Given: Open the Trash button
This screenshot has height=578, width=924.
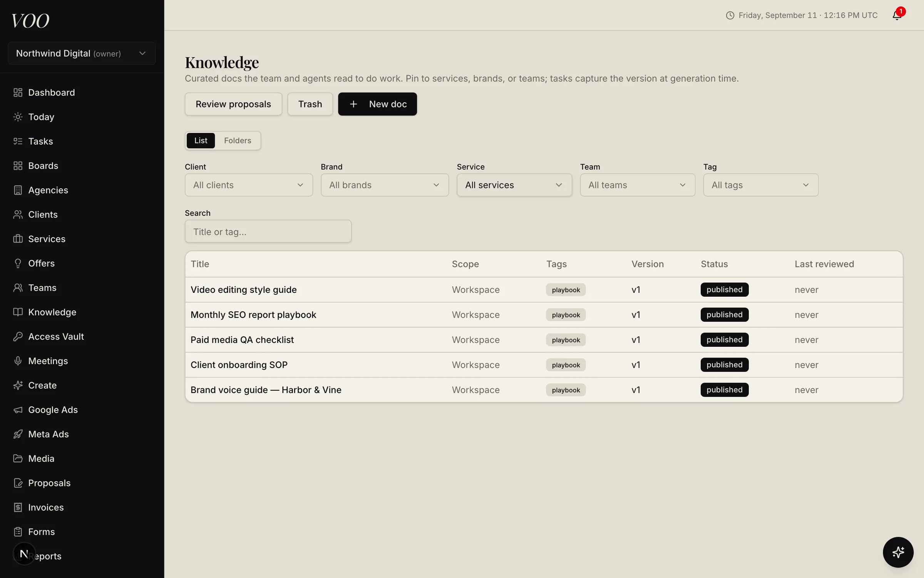Looking at the screenshot, I should 310,104.
